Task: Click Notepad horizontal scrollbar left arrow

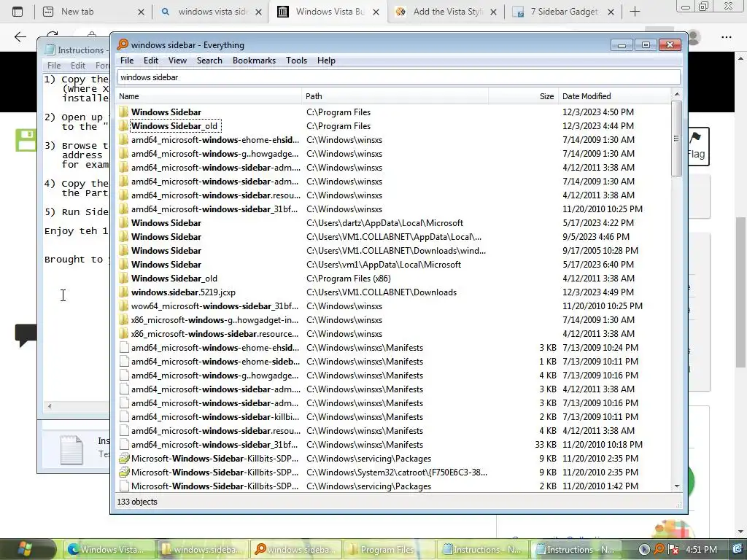Action: pos(49,406)
